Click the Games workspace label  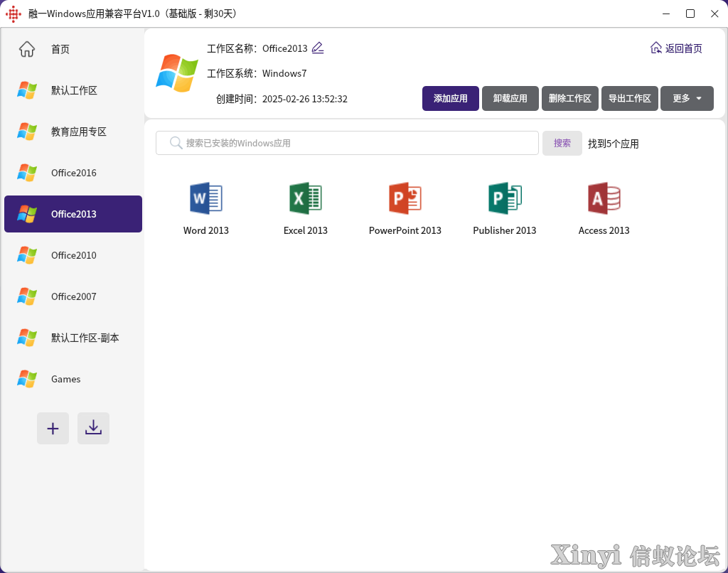click(66, 379)
